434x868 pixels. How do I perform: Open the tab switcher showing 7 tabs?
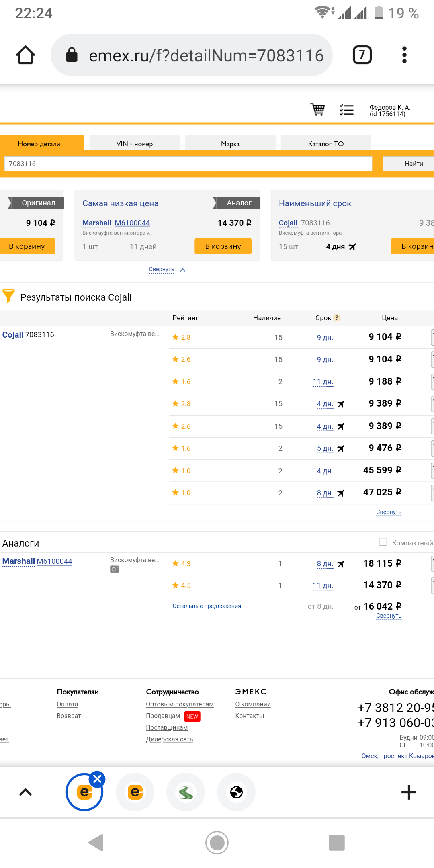pyautogui.click(x=362, y=55)
